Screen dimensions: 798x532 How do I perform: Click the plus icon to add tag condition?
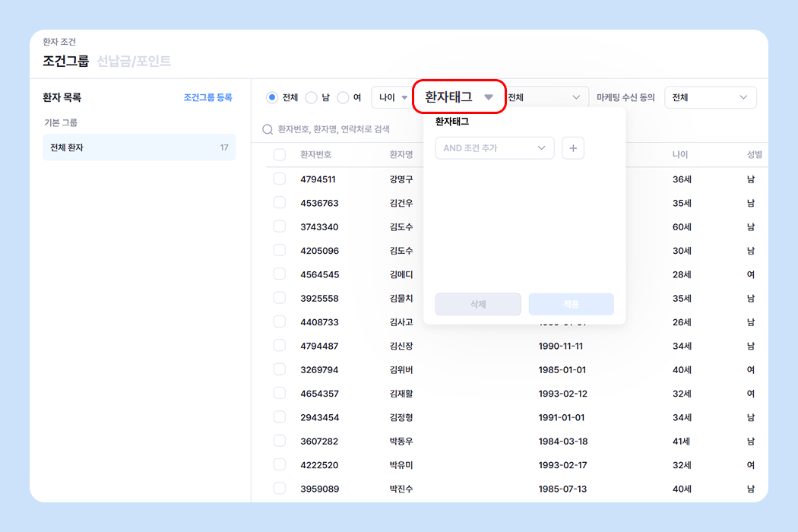point(573,148)
